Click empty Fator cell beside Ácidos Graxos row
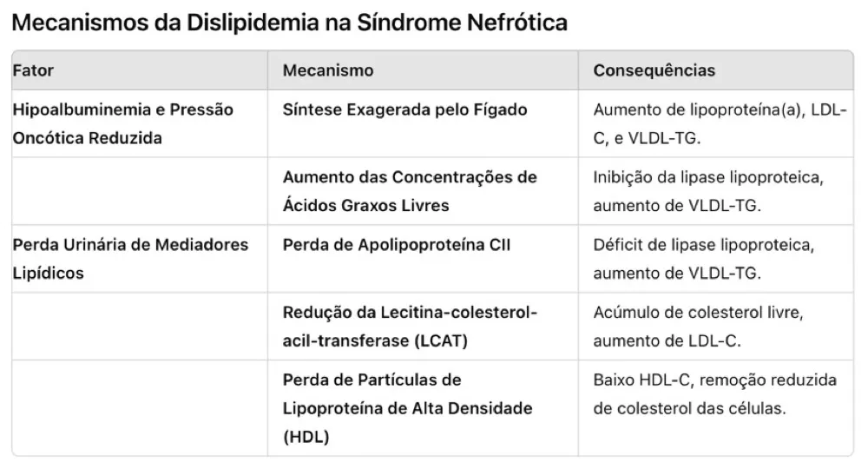 click(139, 191)
